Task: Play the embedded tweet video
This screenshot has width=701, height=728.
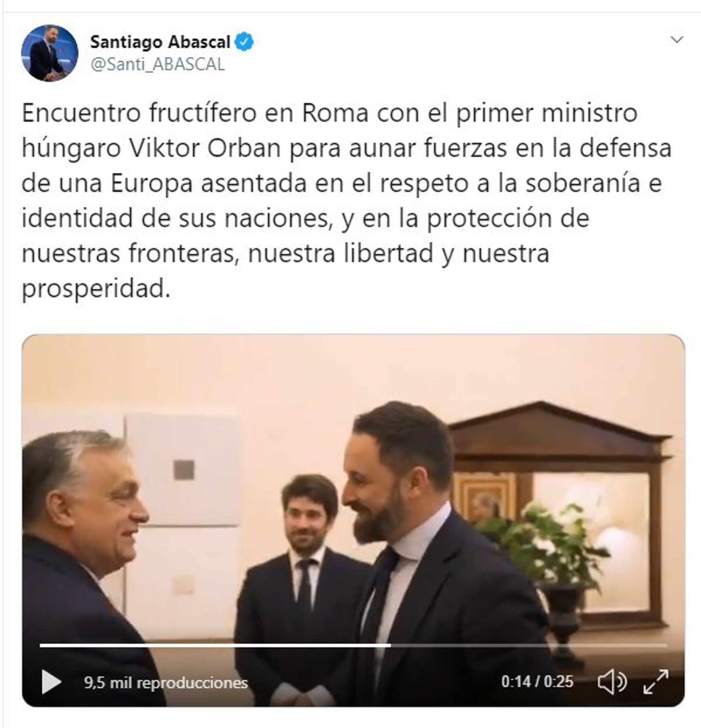Action: click(51, 682)
